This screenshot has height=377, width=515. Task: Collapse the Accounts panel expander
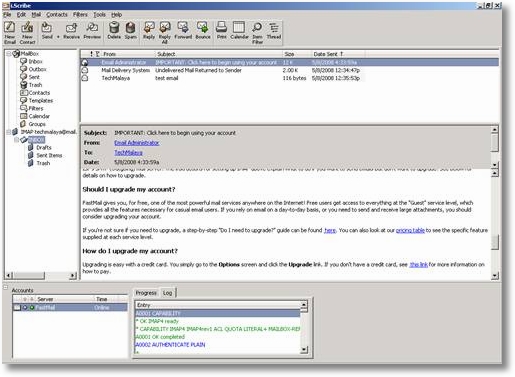[6, 287]
